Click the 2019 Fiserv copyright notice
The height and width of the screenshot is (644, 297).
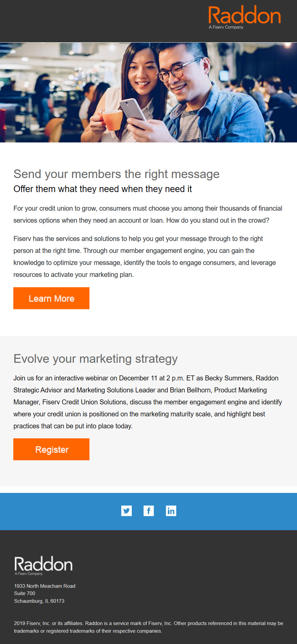(x=149, y=627)
